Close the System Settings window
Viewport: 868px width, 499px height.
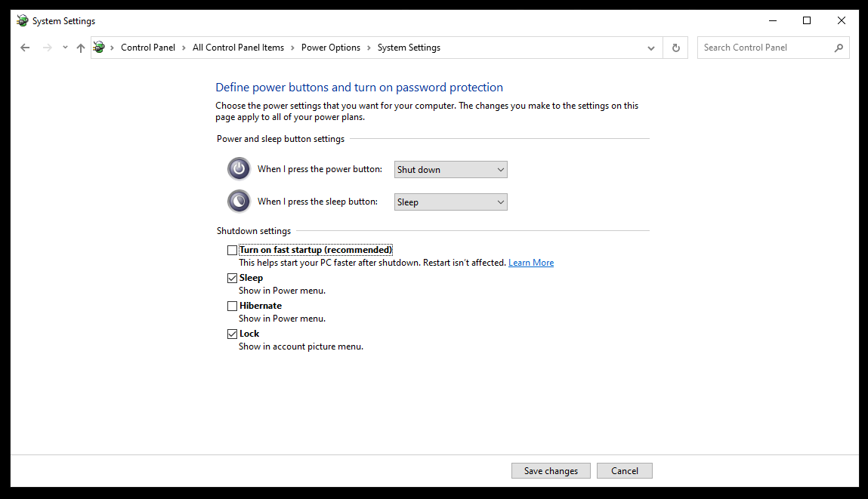coord(842,20)
